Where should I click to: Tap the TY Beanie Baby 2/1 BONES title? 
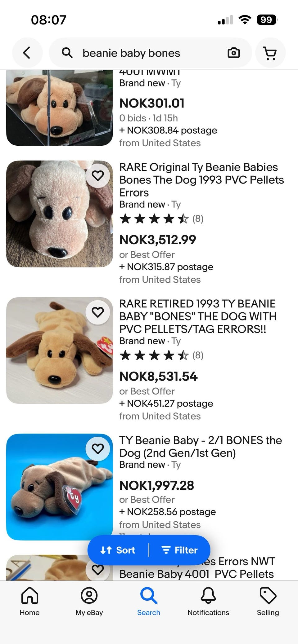pos(200,446)
